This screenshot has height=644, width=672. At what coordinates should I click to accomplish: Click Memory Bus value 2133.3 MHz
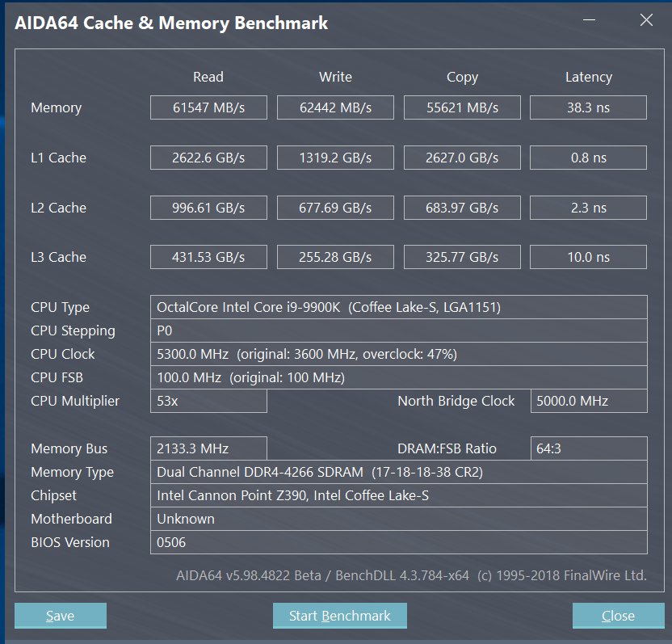pos(208,448)
